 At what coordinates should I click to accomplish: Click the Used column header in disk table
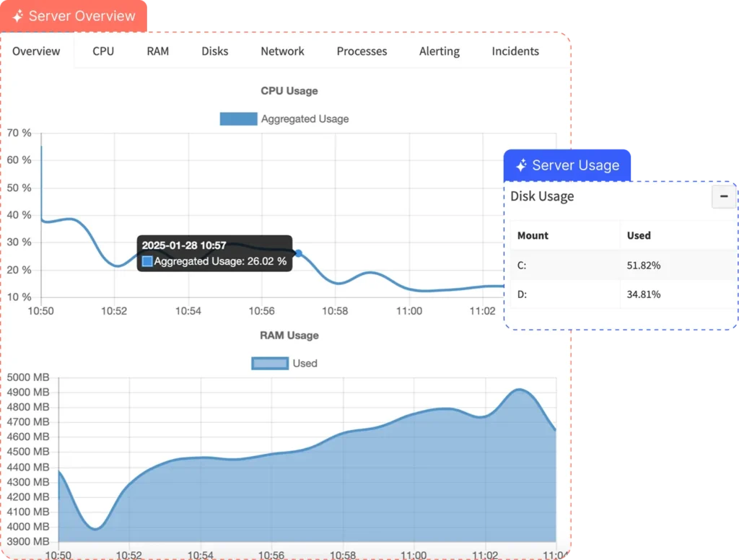[x=639, y=235]
